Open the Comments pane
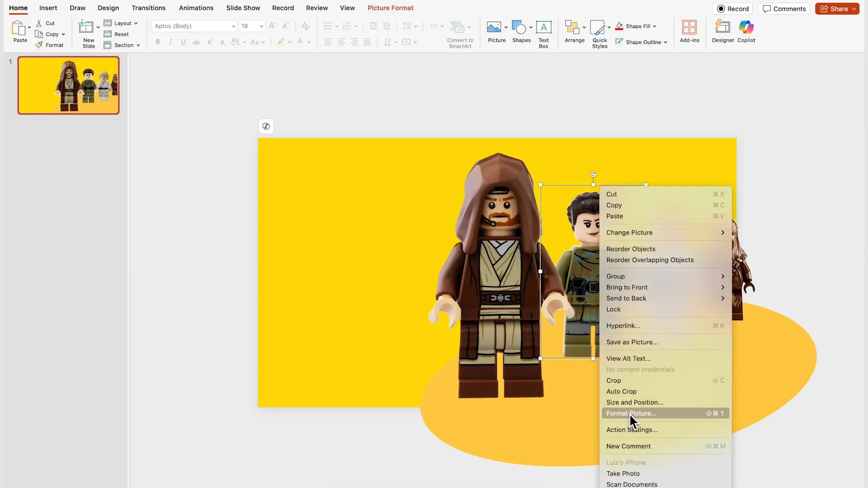Image resolution: width=868 pixels, height=488 pixels. point(784,9)
